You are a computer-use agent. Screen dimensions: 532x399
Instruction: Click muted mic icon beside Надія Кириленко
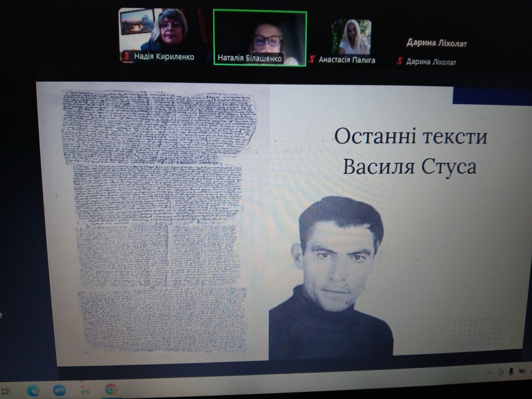[126, 56]
